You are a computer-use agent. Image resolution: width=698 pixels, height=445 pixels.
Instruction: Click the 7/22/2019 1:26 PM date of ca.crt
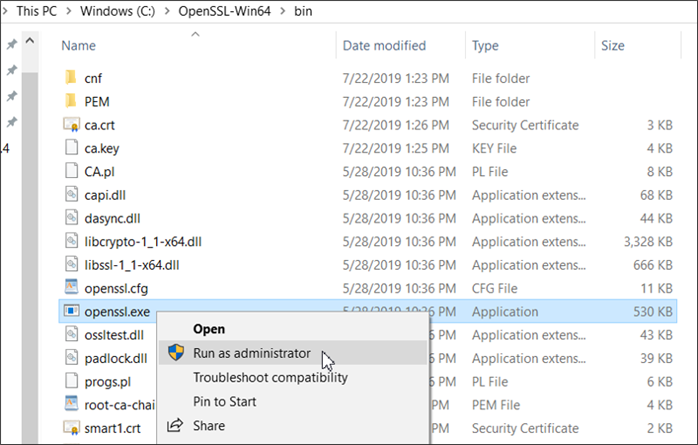tap(396, 125)
